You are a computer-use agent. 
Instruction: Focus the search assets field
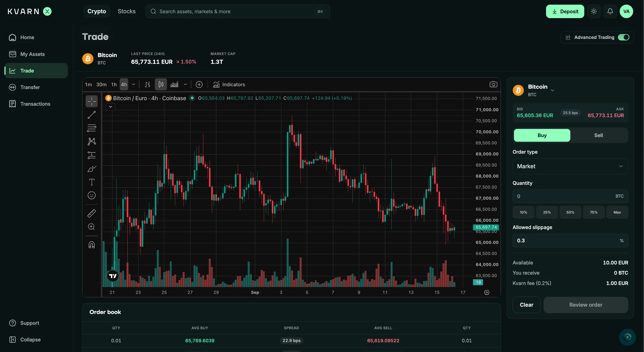(x=237, y=11)
